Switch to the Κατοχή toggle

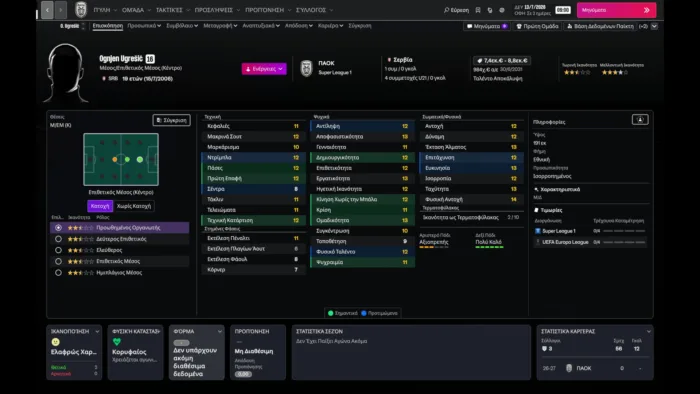point(100,206)
